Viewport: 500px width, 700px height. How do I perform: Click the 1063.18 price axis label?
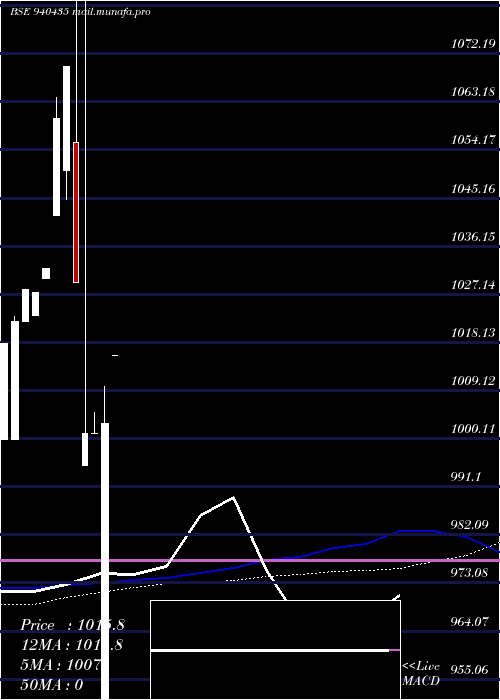tap(473, 92)
